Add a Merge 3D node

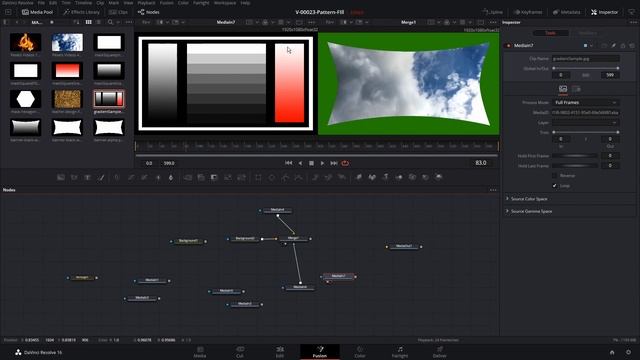[399, 177]
